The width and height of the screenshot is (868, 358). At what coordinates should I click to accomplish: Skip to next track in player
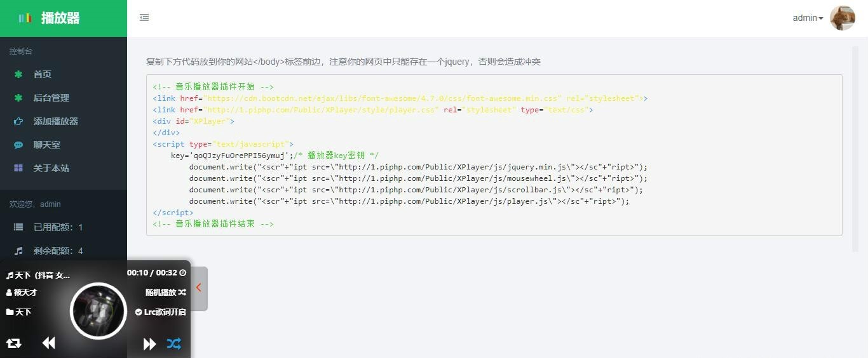tap(149, 343)
